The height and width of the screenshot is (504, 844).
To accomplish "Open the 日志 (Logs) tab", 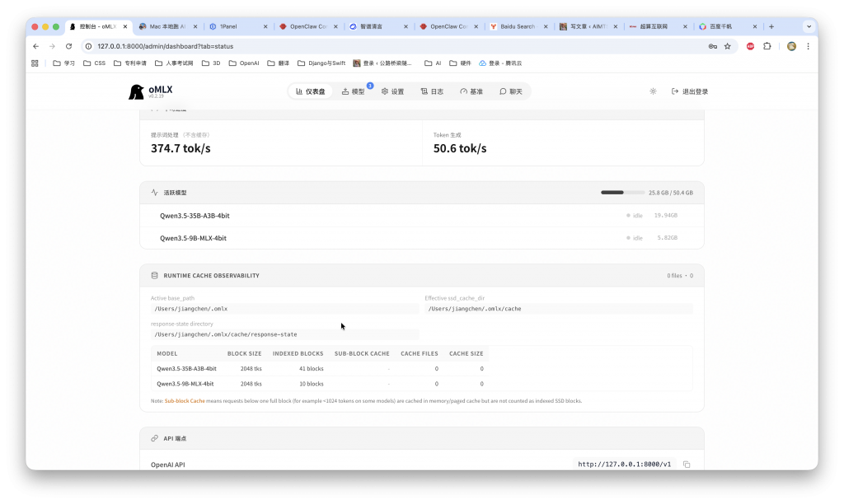I will tap(432, 91).
